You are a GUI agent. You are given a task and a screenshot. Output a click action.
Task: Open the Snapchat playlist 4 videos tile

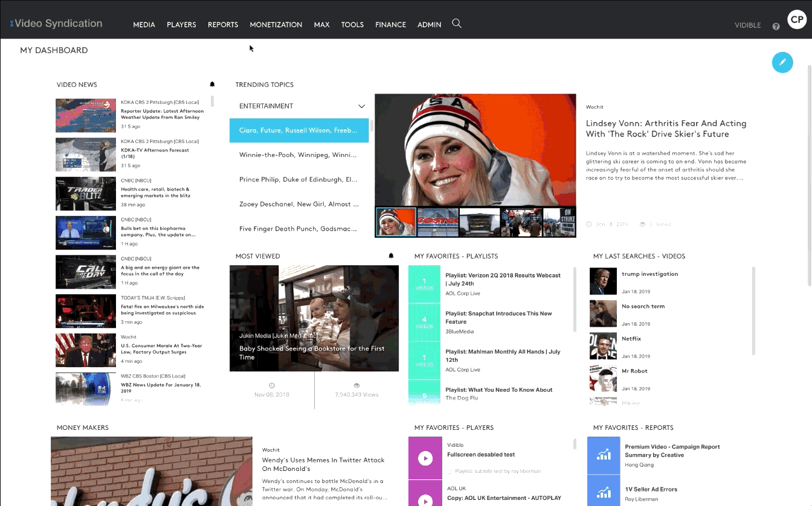click(x=425, y=322)
